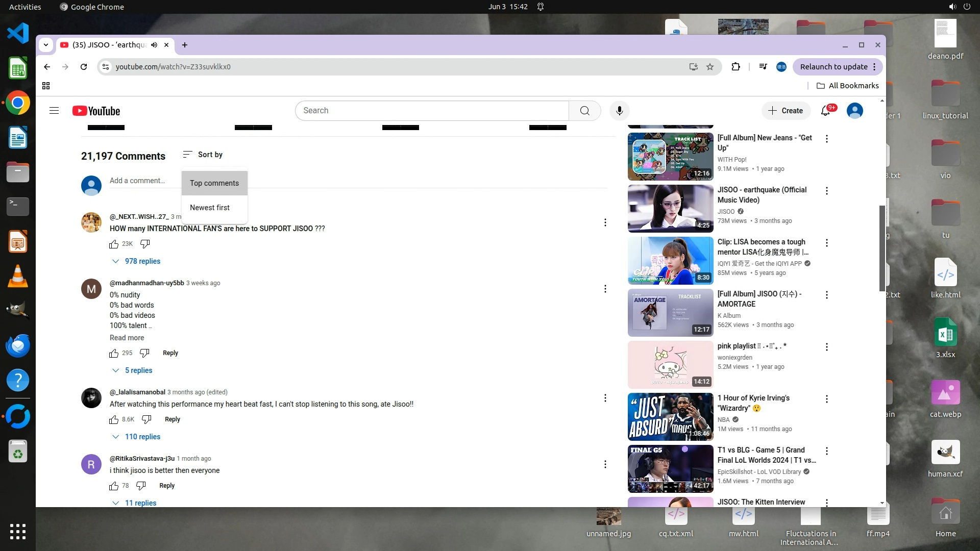Viewport: 980px width, 551px height.
Task: Open the YouTube notifications bell
Action: (x=825, y=111)
